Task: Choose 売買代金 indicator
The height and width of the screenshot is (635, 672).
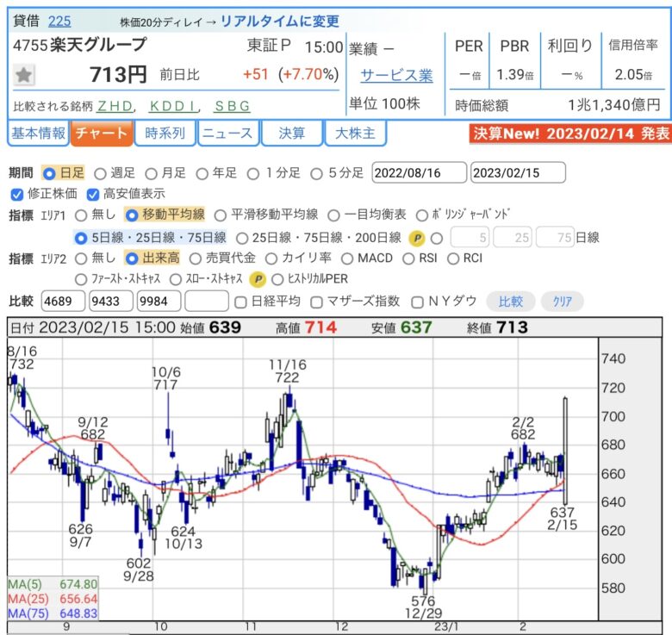Action: 195,258
